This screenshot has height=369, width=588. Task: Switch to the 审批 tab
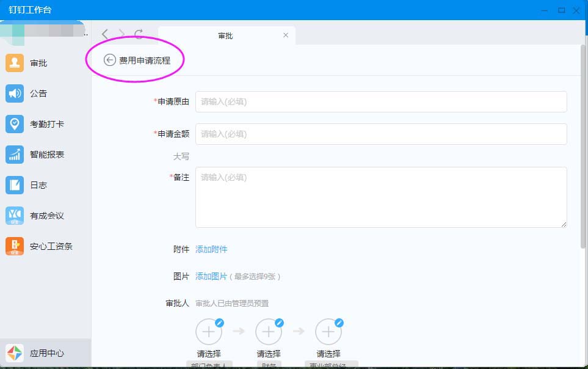coord(225,36)
